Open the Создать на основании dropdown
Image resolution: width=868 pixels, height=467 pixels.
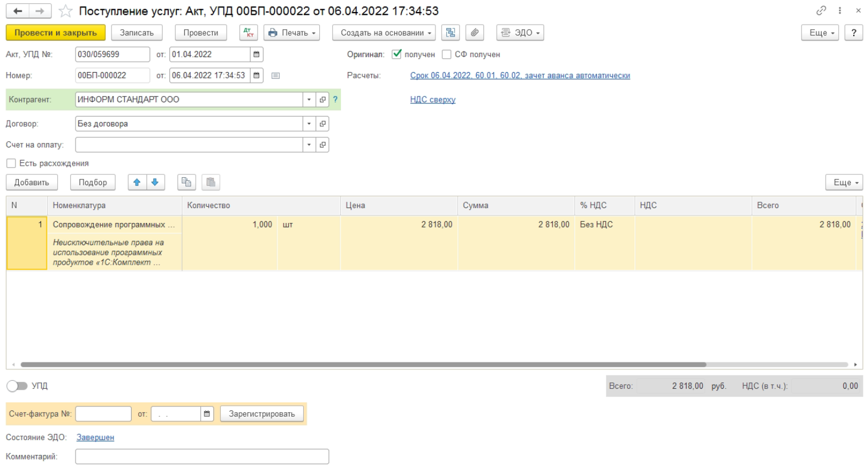click(x=383, y=33)
